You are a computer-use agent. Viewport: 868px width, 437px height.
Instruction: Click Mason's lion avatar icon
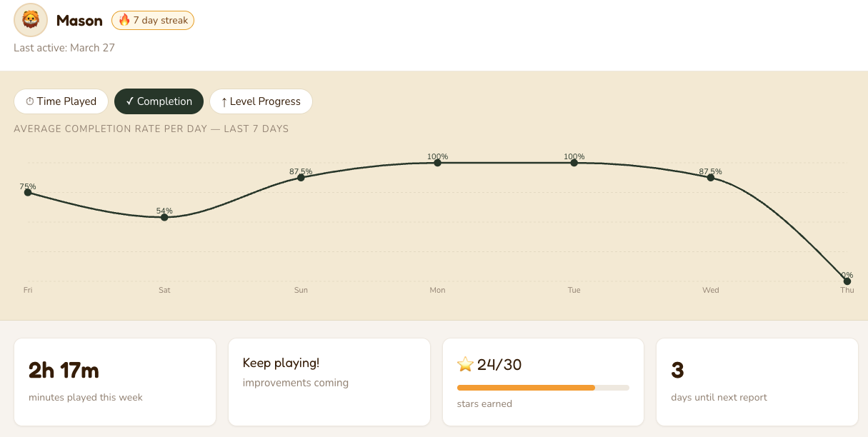(31, 20)
